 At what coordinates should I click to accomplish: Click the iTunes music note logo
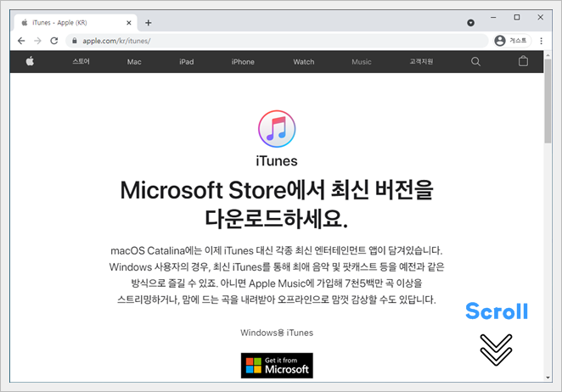[277, 129]
